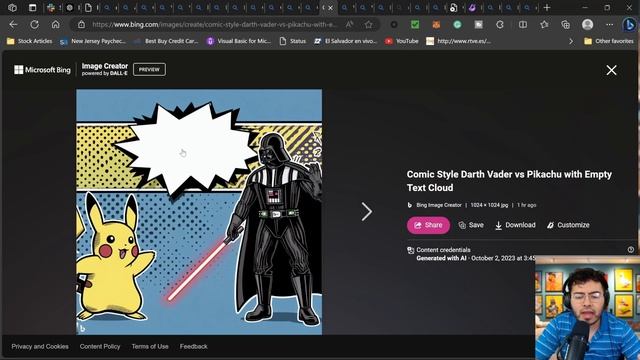Open Split screen icon in toolbar

click(x=523, y=24)
